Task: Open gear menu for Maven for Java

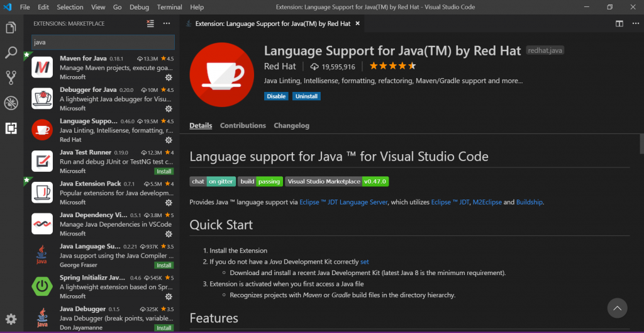Action: click(x=169, y=77)
